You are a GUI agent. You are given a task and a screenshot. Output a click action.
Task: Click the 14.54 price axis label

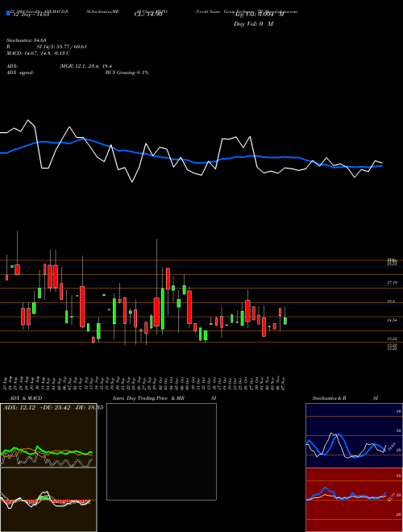coord(393,320)
